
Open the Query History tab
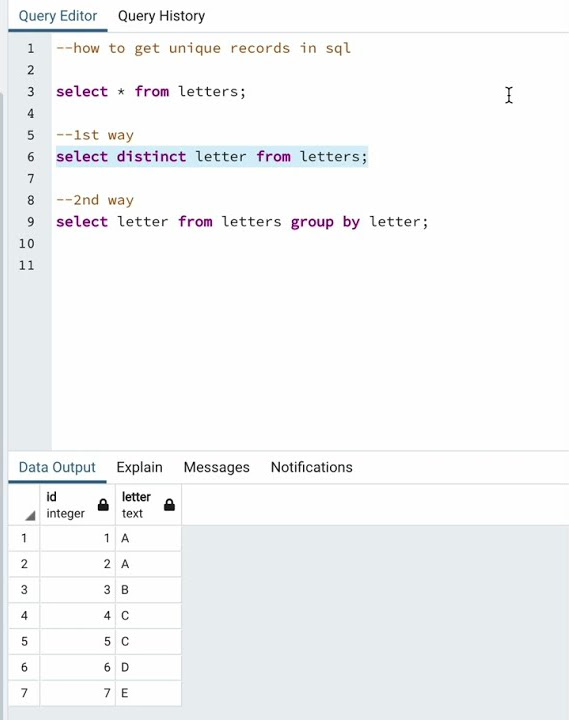pos(161,16)
